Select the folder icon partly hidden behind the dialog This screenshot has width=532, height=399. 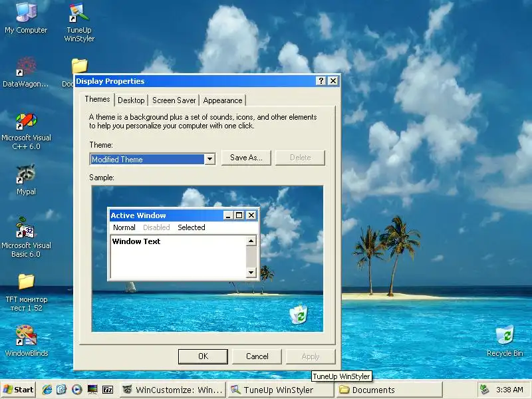[79, 66]
